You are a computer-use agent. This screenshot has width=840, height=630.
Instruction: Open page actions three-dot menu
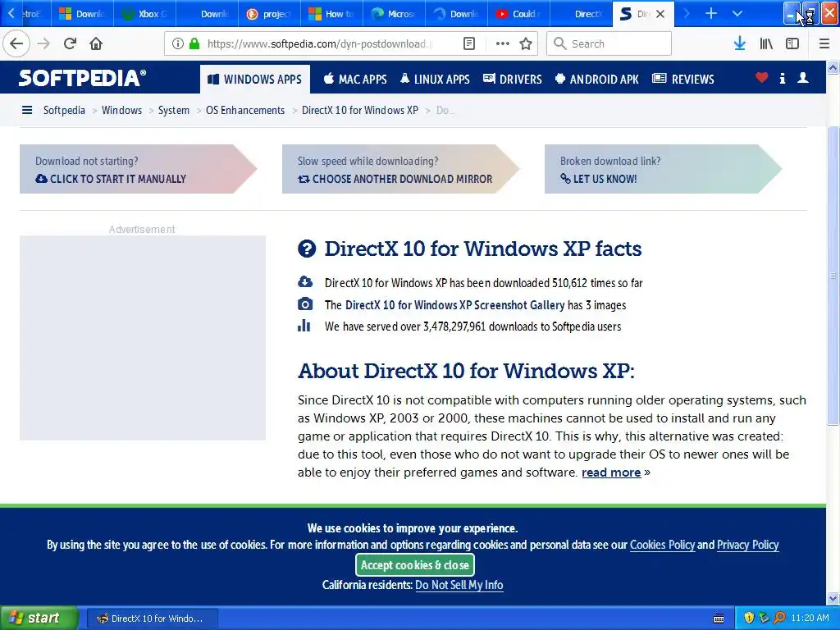pyautogui.click(x=503, y=43)
